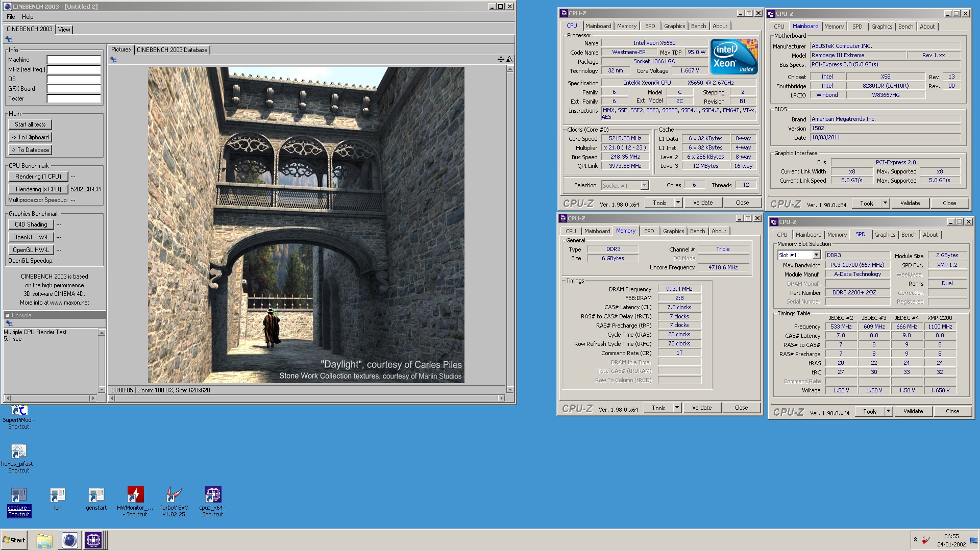Click To Database button
Viewport: 980px width, 551px height.
tap(30, 150)
